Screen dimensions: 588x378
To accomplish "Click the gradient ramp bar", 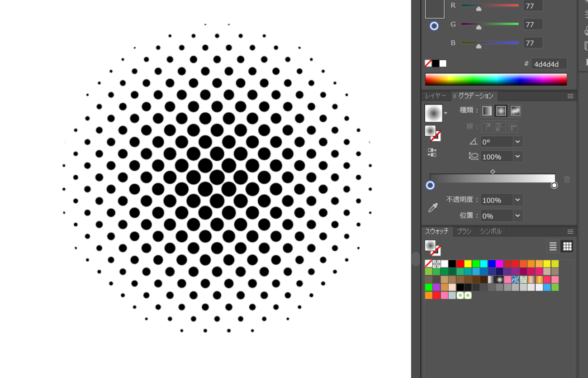I will coord(492,178).
